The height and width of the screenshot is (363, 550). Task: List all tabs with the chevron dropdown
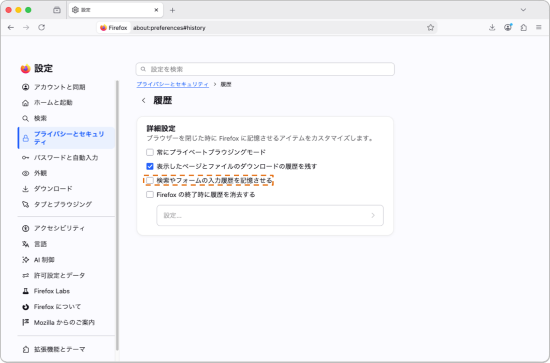click(523, 10)
